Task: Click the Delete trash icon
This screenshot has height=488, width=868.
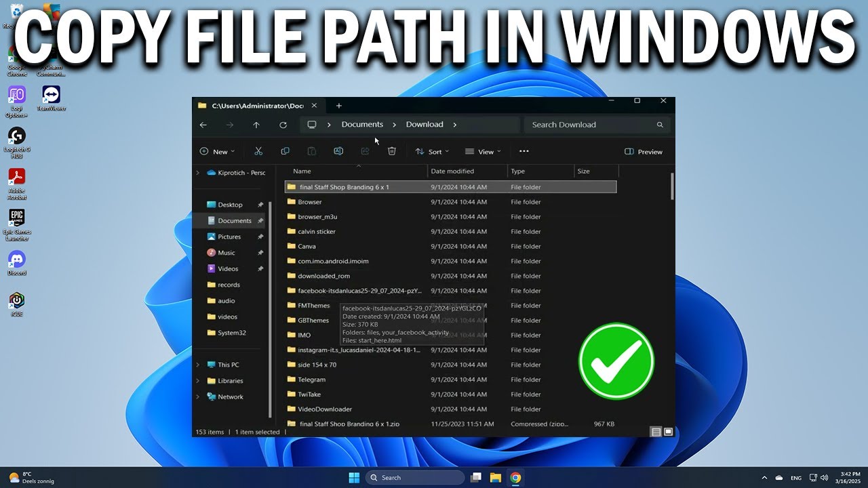Action: [391, 151]
